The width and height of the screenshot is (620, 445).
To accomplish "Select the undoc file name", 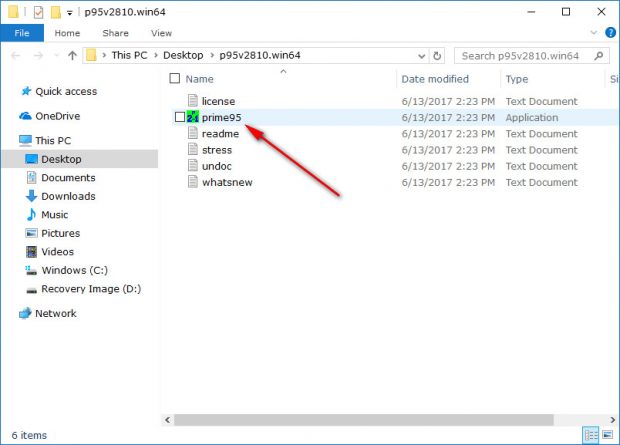I will click(217, 166).
